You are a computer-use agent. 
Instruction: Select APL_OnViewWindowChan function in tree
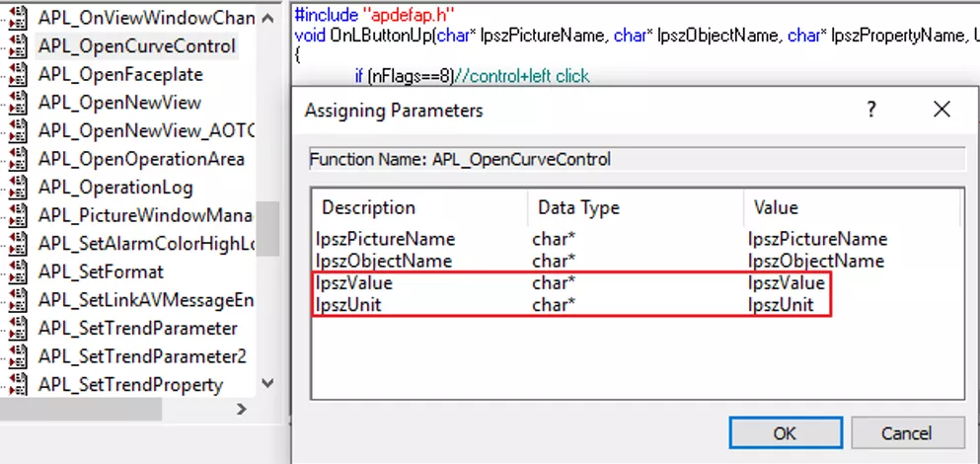click(x=146, y=18)
